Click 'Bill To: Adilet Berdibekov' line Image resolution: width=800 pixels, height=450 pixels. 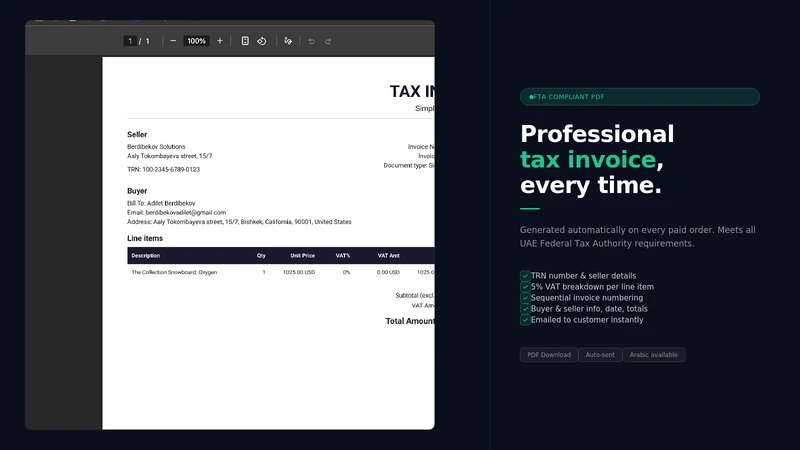click(x=161, y=203)
